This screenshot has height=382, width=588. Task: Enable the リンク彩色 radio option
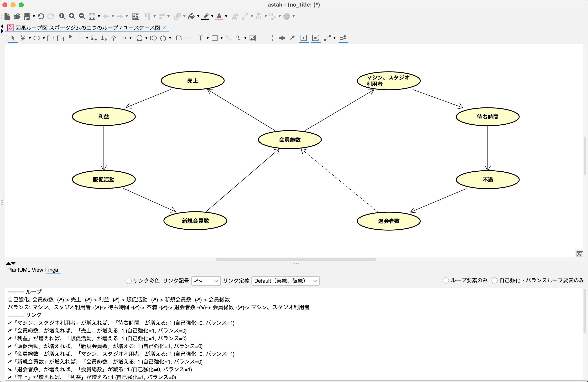(128, 281)
